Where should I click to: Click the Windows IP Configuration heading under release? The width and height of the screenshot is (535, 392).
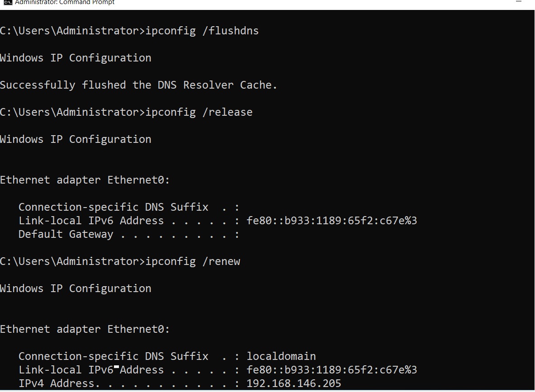(x=76, y=139)
